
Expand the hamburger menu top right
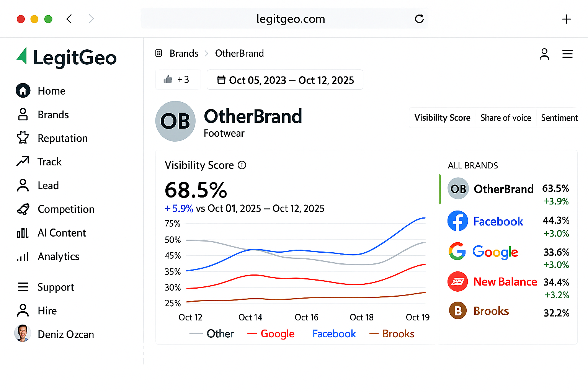point(567,54)
